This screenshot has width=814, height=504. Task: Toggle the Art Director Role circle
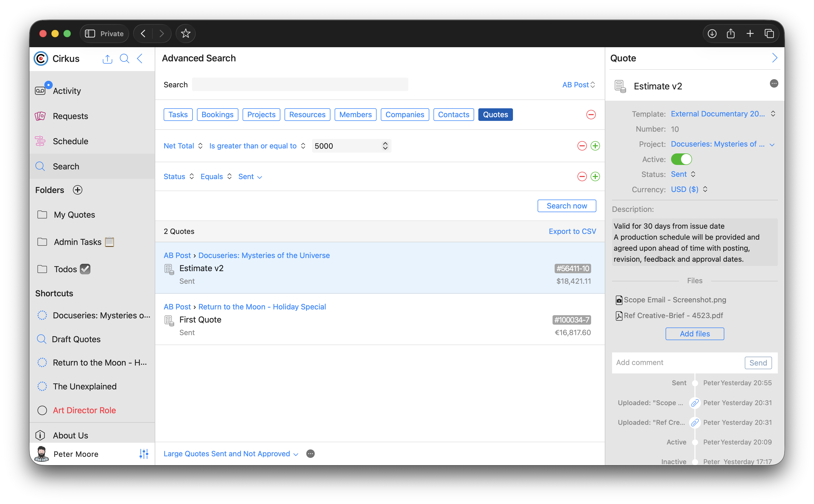pyautogui.click(x=42, y=410)
